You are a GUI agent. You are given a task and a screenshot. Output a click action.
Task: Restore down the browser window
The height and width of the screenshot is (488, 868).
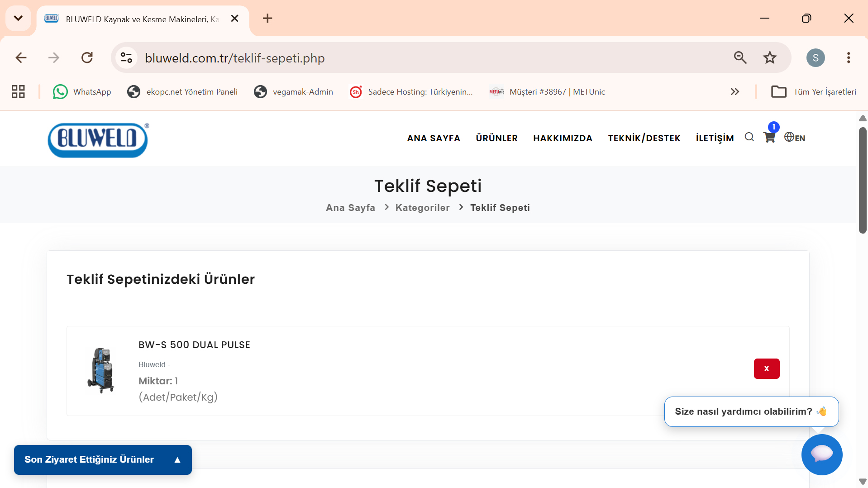(x=806, y=18)
